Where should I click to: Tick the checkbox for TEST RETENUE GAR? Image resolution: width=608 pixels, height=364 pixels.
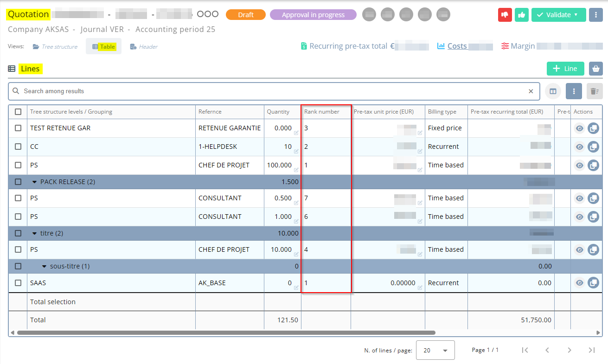(18, 128)
